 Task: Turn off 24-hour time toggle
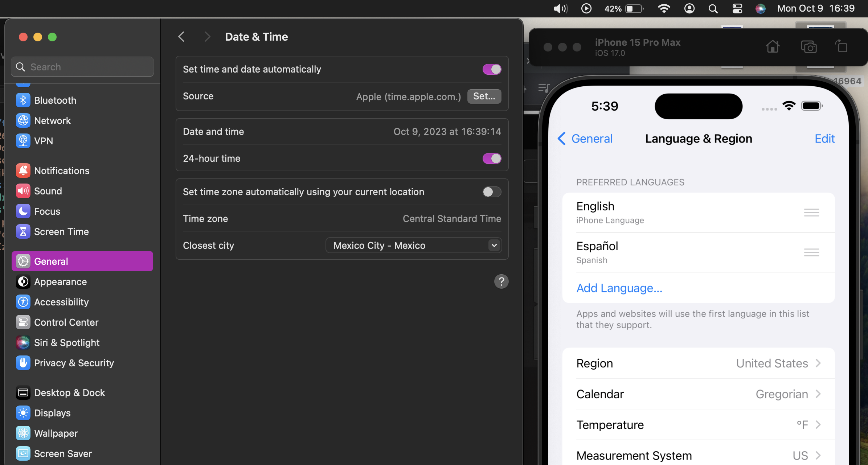492,159
